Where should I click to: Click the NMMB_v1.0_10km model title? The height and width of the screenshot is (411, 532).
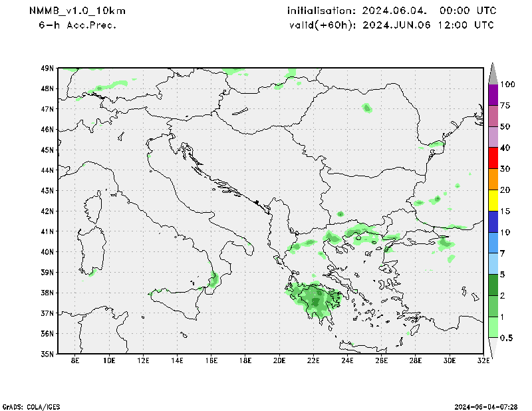point(78,11)
